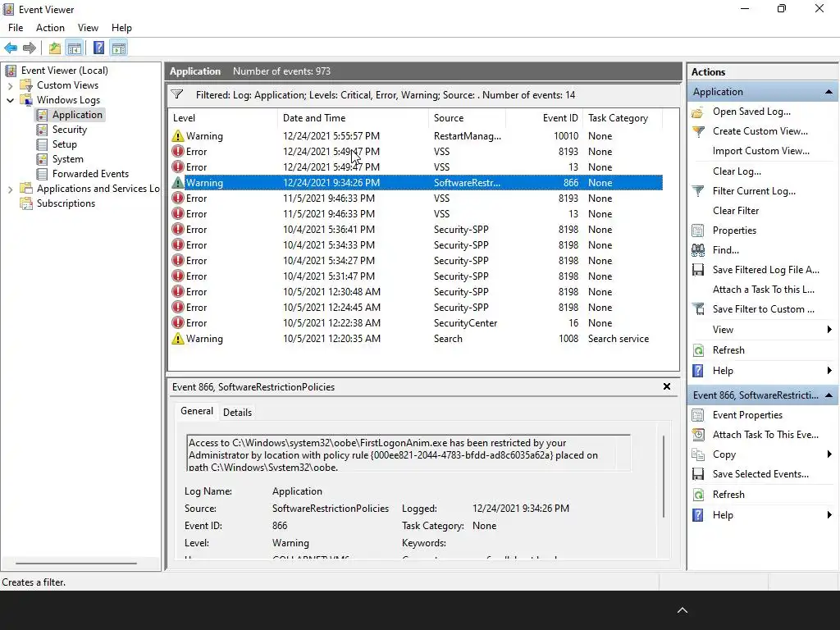Open the View submenu arrow in Actions

(x=829, y=330)
